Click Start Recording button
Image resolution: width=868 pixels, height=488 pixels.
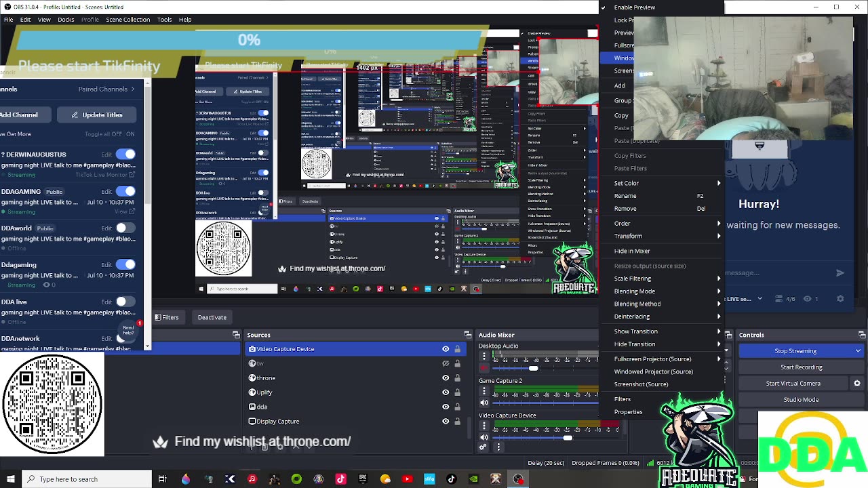coord(801,367)
